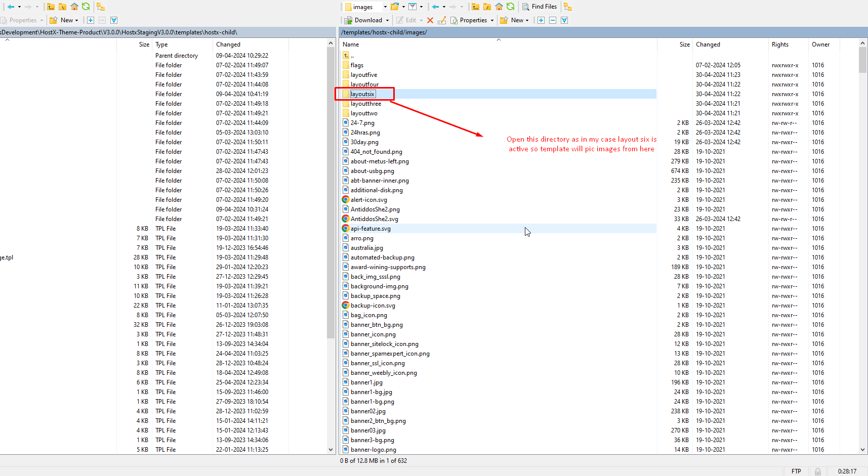Click the plus select-files icon in remote panel
The height and width of the screenshot is (476, 868).
(x=541, y=20)
